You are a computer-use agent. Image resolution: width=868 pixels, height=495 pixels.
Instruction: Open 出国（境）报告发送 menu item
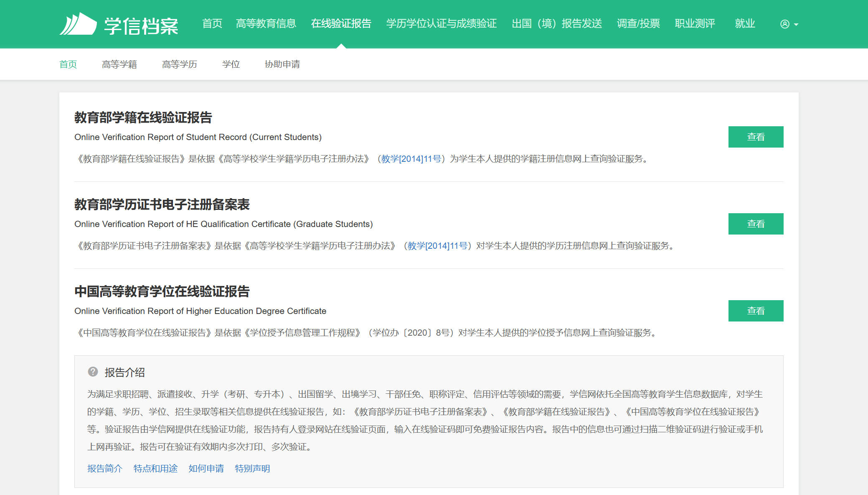coord(557,23)
